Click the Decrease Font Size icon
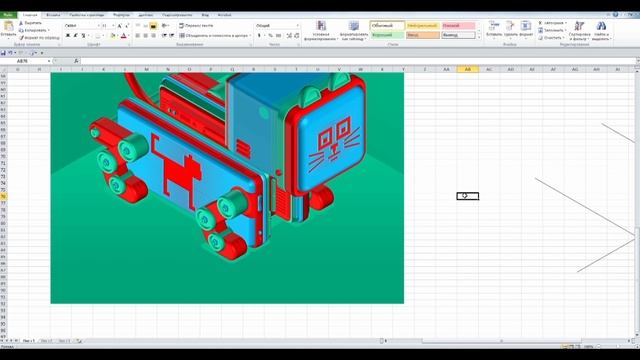The image size is (640, 360). (x=127, y=26)
